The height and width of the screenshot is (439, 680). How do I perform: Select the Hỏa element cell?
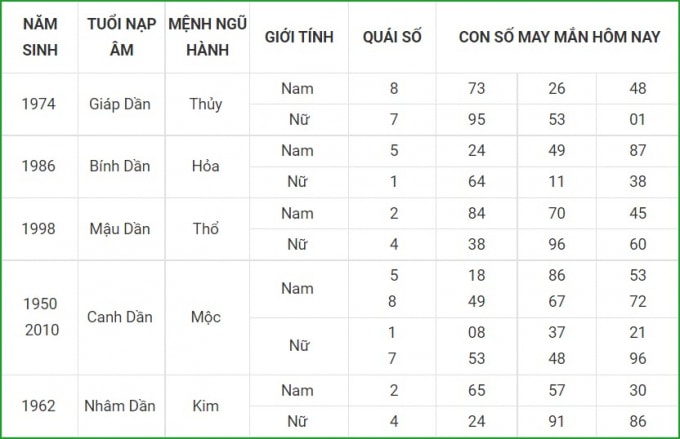pos(206,166)
